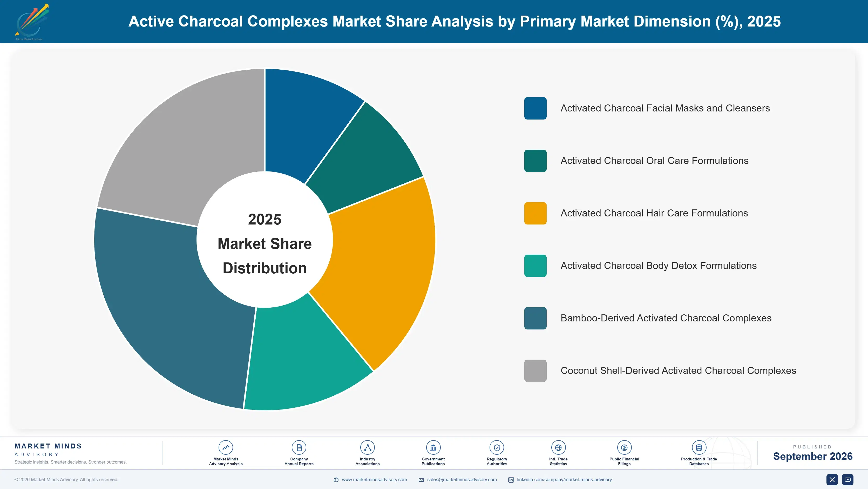The height and width of the screenshot is (489, 868).
Task: Open the YouTube icon in footer
Action: (x=848, y=480)
